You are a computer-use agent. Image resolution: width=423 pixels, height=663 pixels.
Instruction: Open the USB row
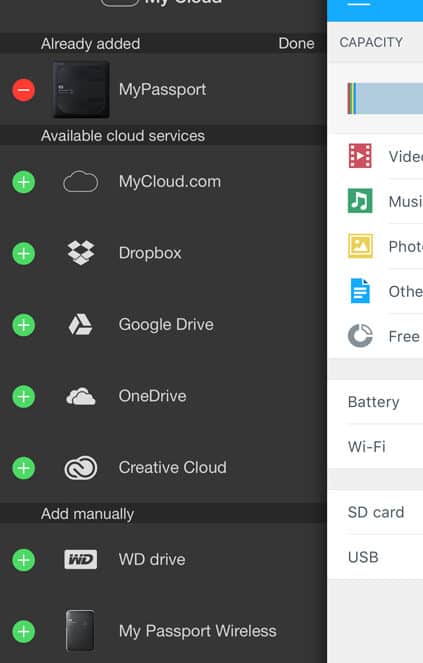click(x=375, y=557)
